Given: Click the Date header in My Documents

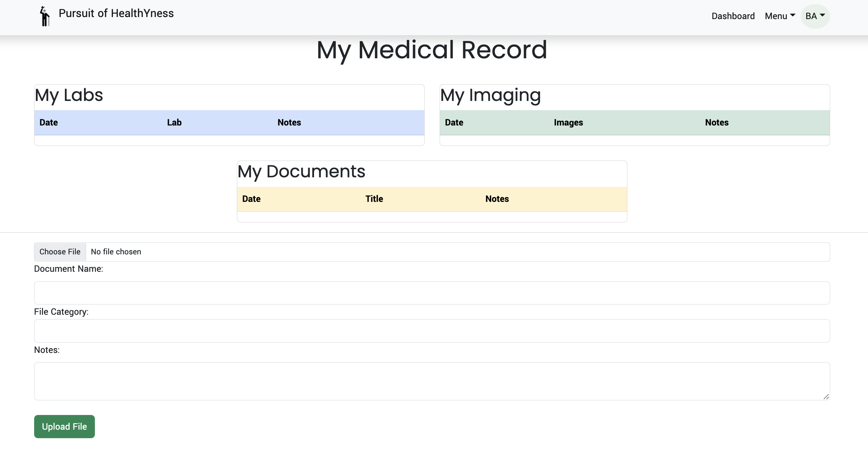Looking at the screenshot, I should pyautogui.click(x=252, y=199).
